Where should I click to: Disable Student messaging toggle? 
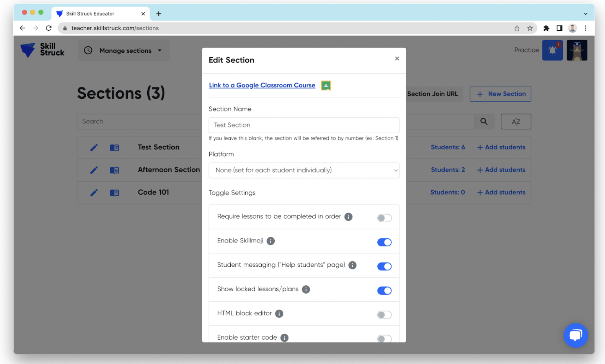[x=384, y=266]
